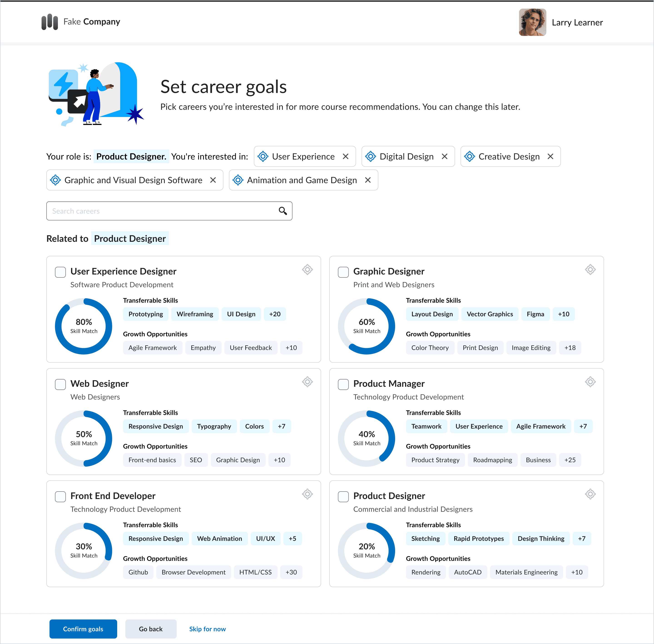Click the Go back button
The width and height of the screenshot is (654, 644).
click(x=151, y=629)
